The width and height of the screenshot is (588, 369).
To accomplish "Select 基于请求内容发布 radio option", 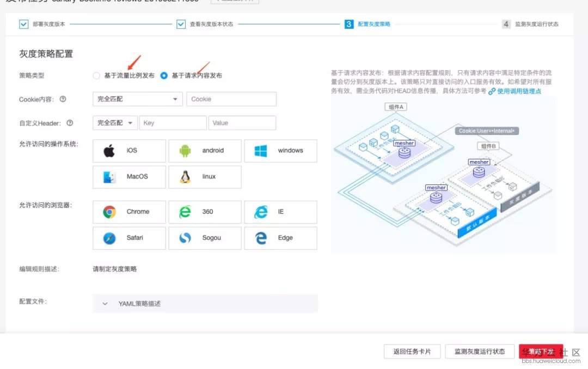I will coord(164,76).
